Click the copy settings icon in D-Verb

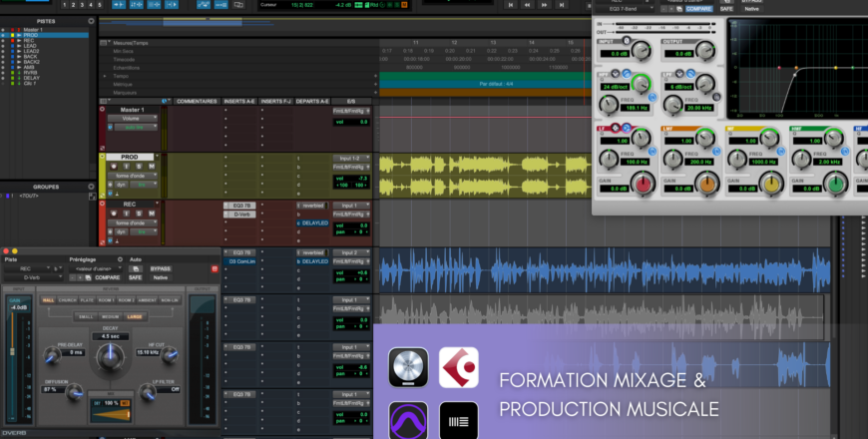point(88,277)
